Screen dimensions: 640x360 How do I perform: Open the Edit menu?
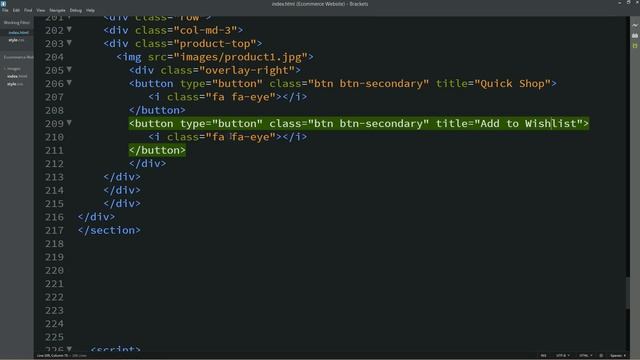(16, 10)
